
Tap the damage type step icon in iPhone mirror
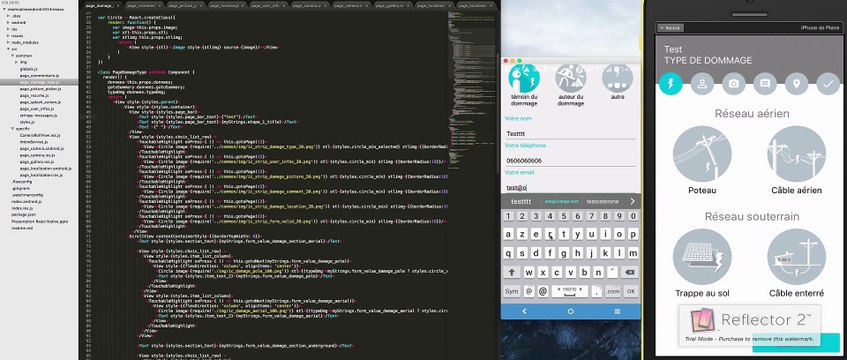click(x=671, y=84)
